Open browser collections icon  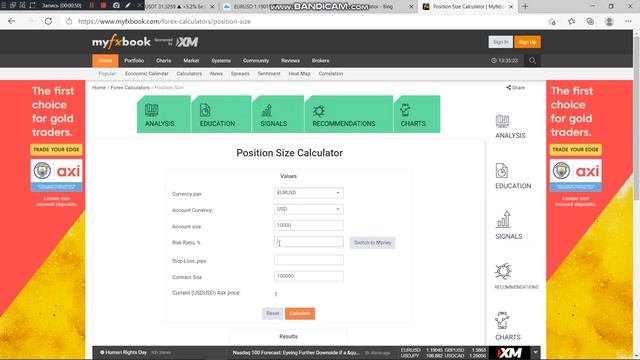click(590, 21)
